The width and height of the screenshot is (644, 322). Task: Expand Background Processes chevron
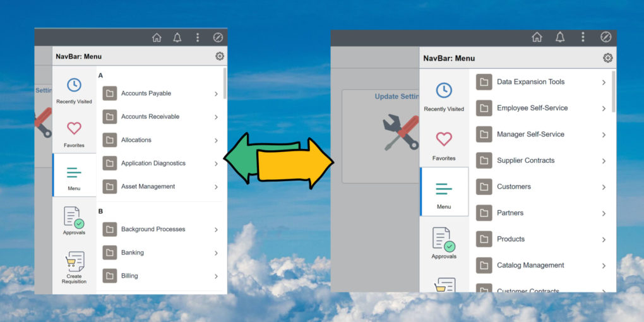pos(216,230)
